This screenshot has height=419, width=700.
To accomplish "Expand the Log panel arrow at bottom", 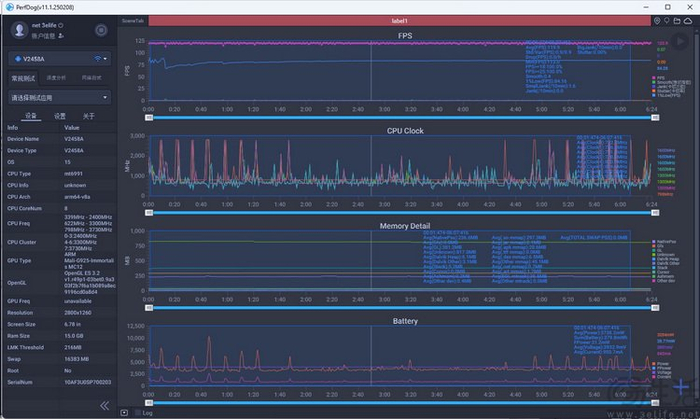I will (x=124, y=412).
